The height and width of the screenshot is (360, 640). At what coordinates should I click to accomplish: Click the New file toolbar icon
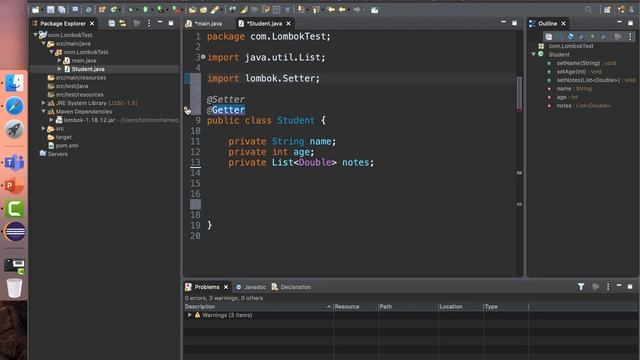pos(36,9)
